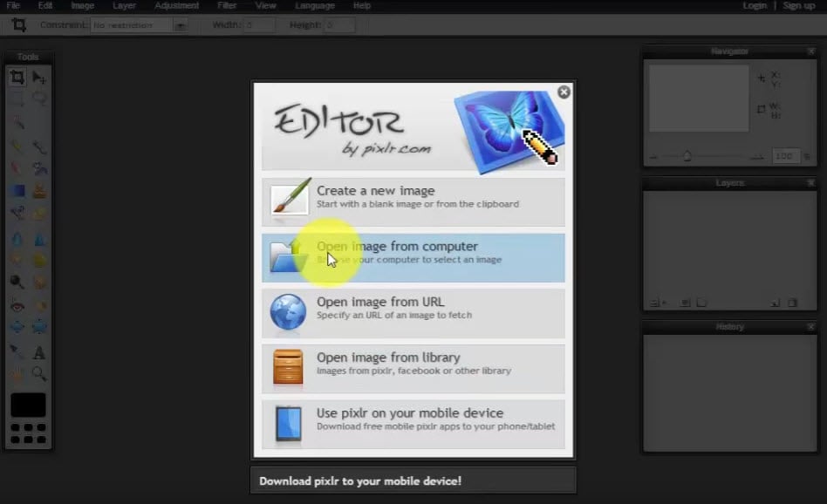Select the Pencil tool
The width and height of the screenshot is (827, 504).
(x=17, y=146)
